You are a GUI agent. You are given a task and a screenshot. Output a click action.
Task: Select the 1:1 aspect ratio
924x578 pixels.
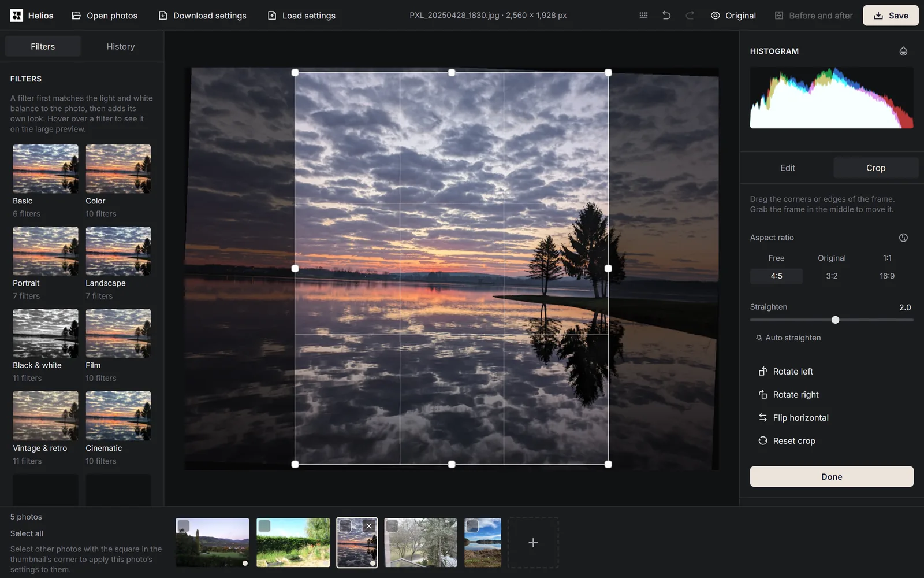tap(887, 258)
